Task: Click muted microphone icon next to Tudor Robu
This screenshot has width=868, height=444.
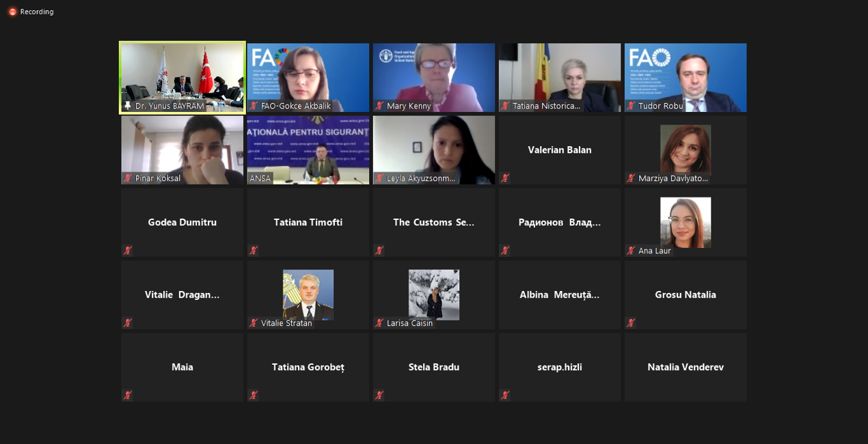Action: [631, 106]
